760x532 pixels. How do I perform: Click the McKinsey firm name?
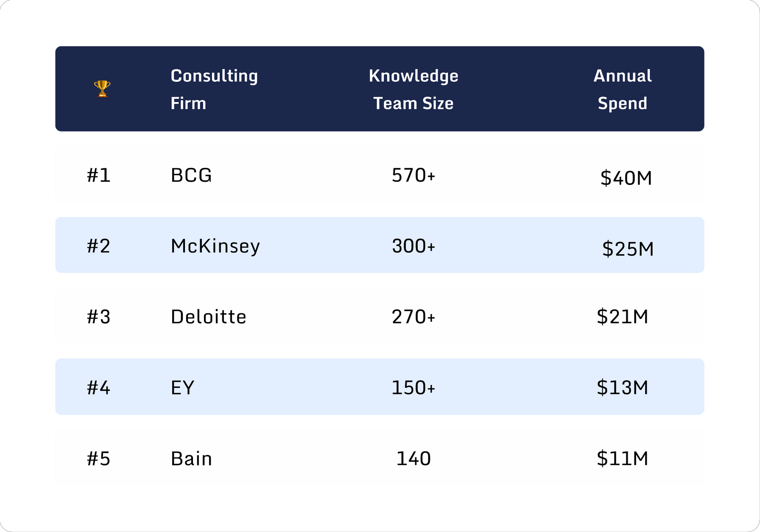pyautogui.click(x=215, y=246)
